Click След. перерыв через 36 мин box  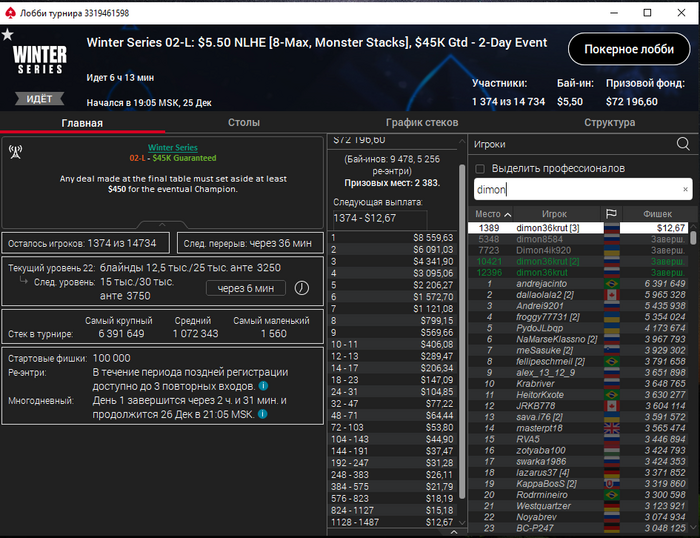coord(250,243)
